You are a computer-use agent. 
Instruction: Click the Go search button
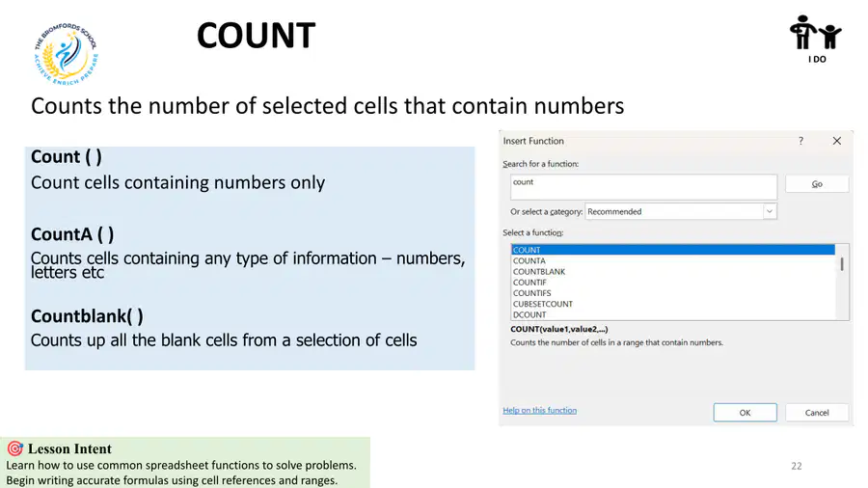pos(817,184)
